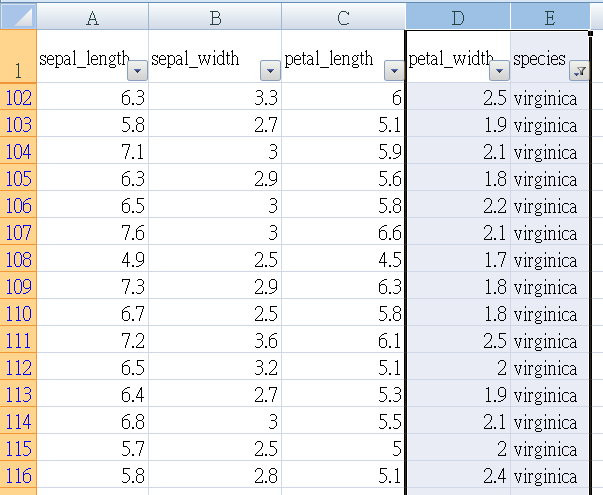Click the petal_width header cell text
The image size is (603, 495).
(x=450, y=59)
